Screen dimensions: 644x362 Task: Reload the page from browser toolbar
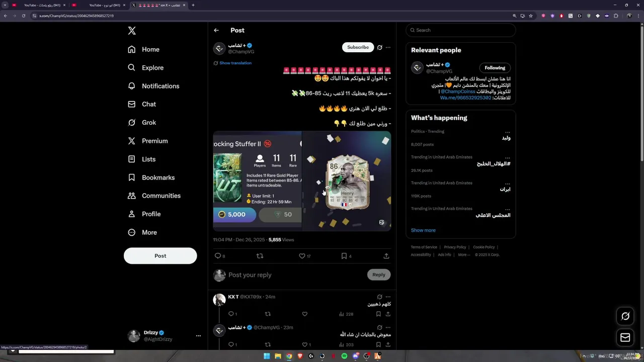coord(24,16)
